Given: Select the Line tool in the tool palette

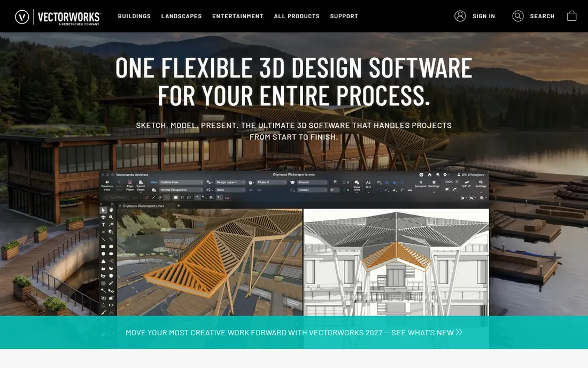Looking at the screenshot, I should (x=103, y=239).
